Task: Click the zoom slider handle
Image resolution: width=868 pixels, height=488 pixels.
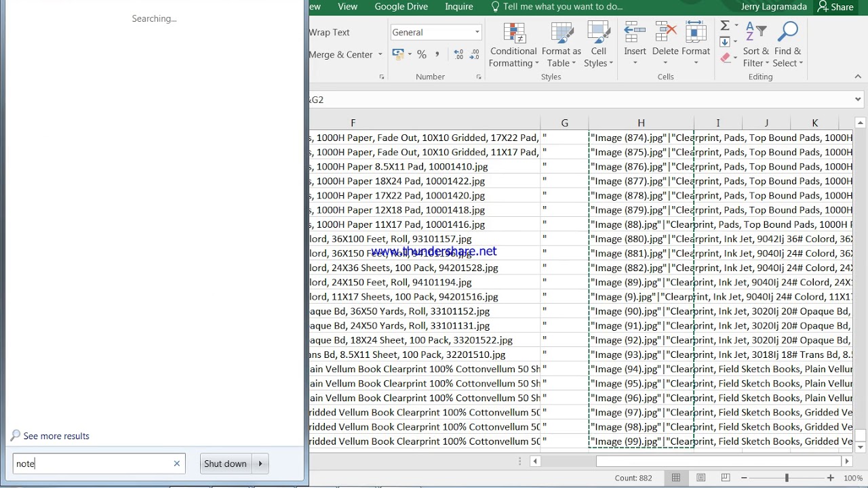Action: [x=787, y=478]
